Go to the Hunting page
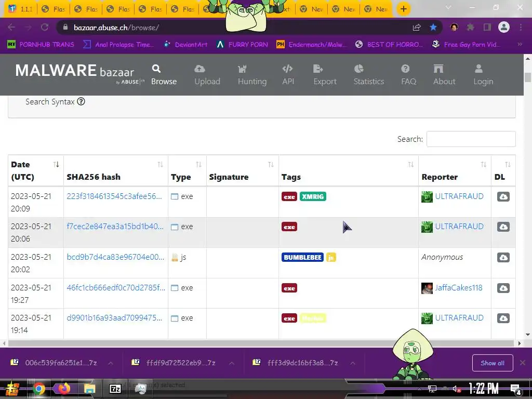 tap(252, 75)
